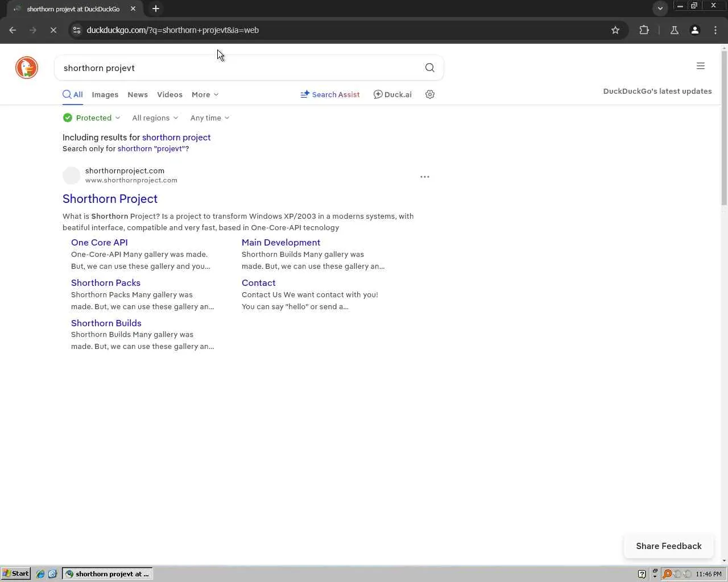The width and height of the screenshot is (728, 582).
Task: Open DuckDuckGo's latest updates
Action: click(657, 91)
